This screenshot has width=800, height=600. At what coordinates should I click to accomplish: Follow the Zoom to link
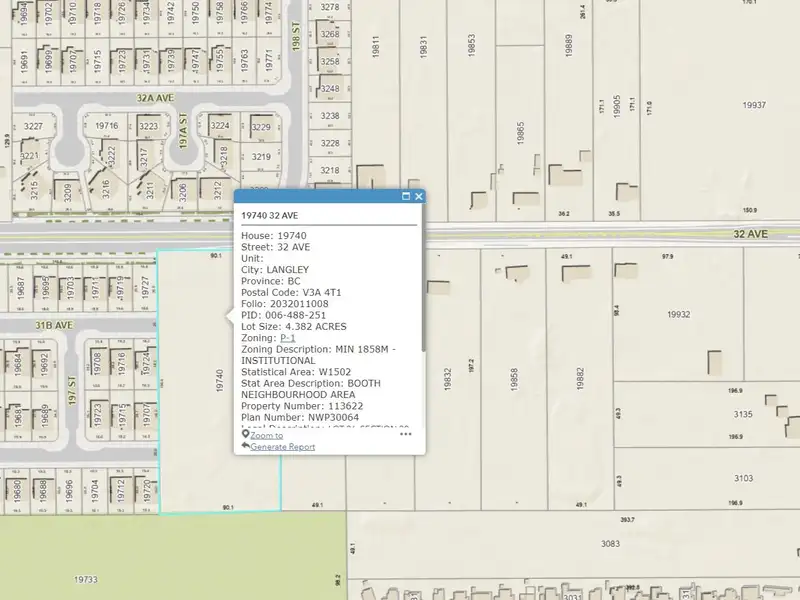(266, 435)
